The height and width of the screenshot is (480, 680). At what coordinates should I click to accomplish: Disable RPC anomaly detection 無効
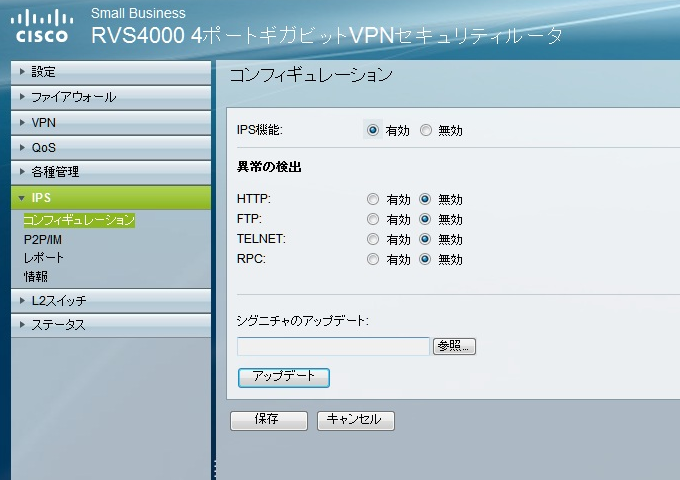pos(425,259)
